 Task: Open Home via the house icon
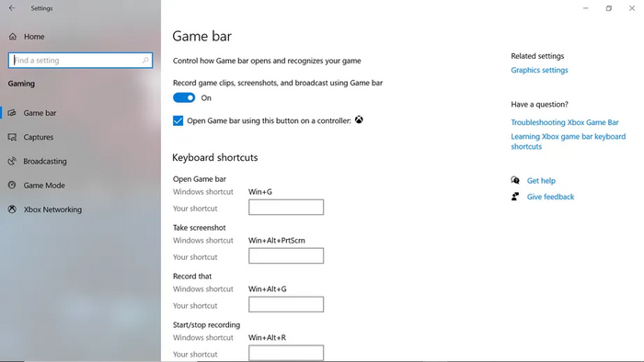[x=13, y=37]
